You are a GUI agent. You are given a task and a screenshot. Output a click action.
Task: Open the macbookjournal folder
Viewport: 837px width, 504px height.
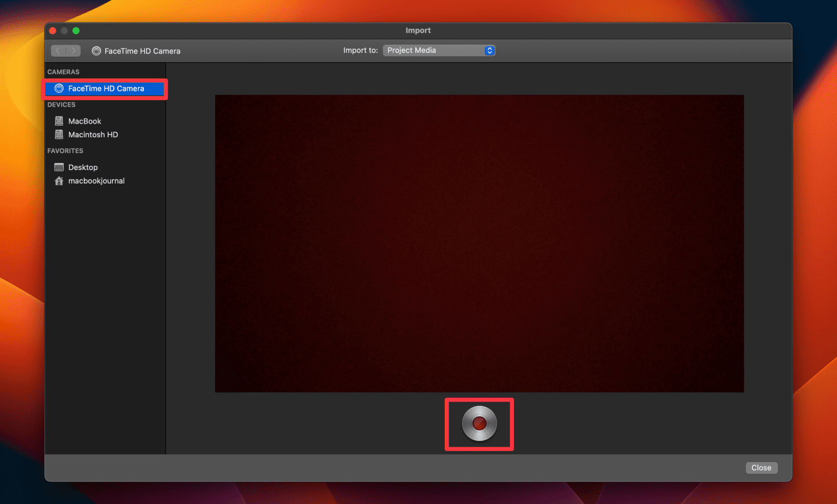point(96,180)
